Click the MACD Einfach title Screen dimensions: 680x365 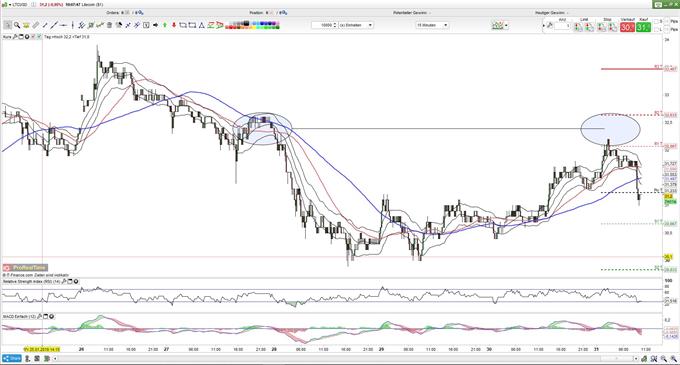click(x=19, y=316)
